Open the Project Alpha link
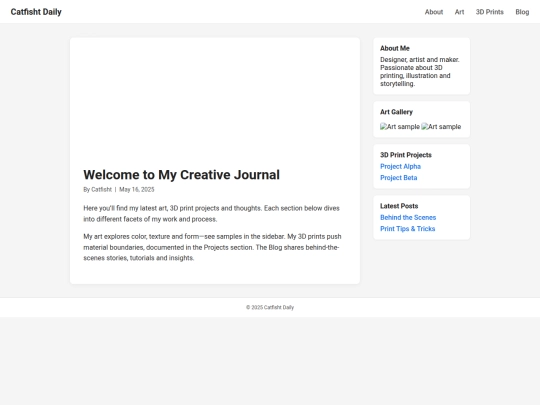The height and width of the screenshot is (405, 540). pyautogui.click(x=401, y=166)
